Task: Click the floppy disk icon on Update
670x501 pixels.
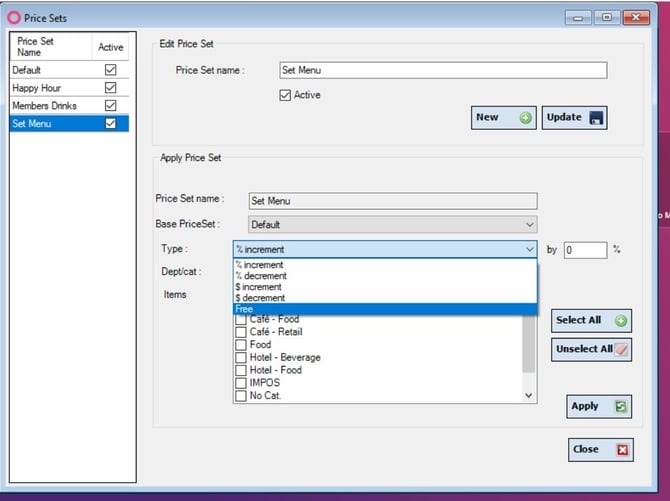Action: (596, 118)
